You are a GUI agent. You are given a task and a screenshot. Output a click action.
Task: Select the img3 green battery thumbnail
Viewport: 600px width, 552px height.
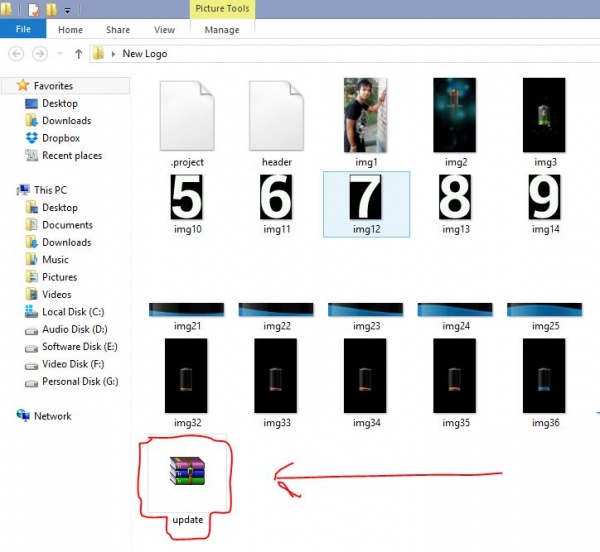click(544, 115)
